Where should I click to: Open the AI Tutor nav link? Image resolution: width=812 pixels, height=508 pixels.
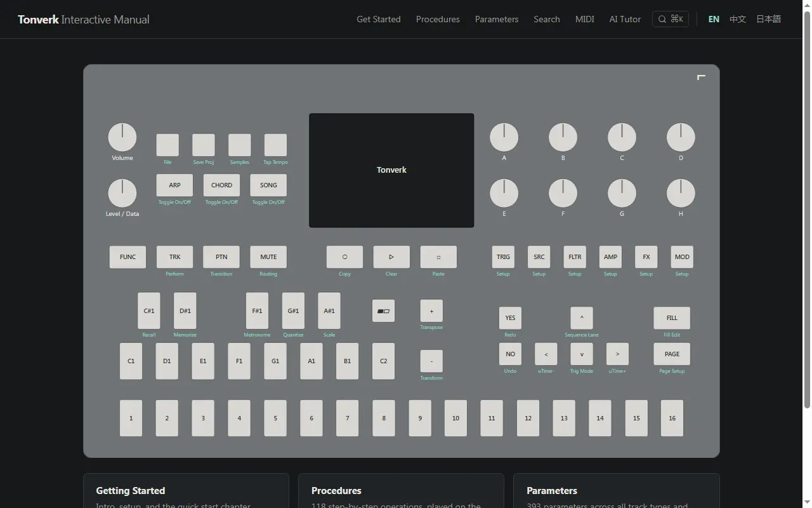[625, 19]
